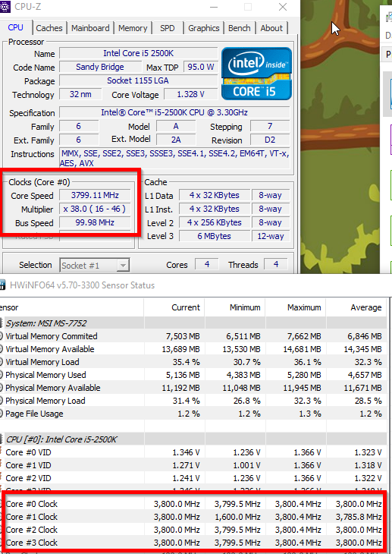The height and width of the screenshot is (554, 392).
Task: Select the Virtual Memory Load sensor row
Action: pyautogui.click(x=193, y=362)
